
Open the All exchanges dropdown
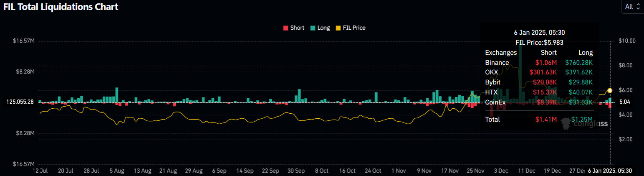tap(632, 7)
